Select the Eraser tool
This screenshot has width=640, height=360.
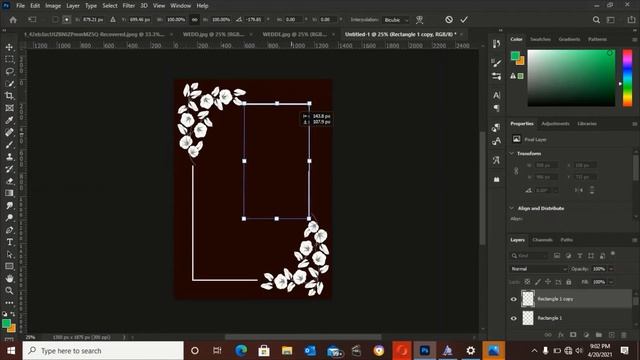[x=9, y=181]
